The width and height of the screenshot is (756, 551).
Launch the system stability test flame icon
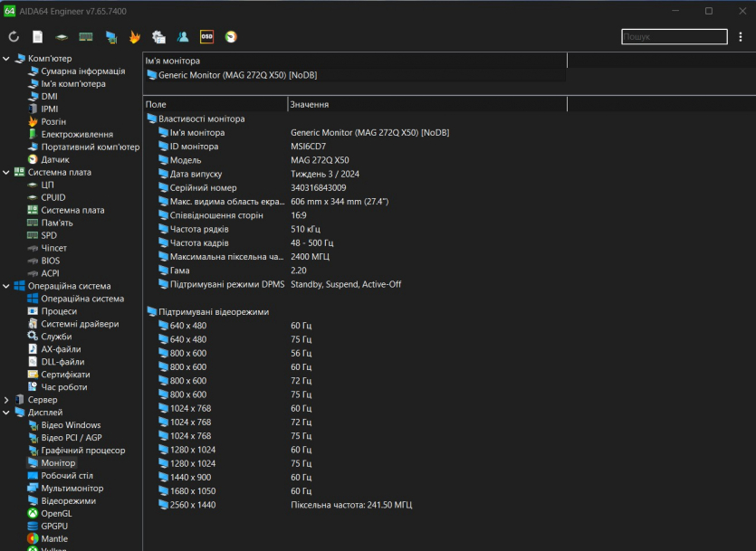tap(135, 37)
